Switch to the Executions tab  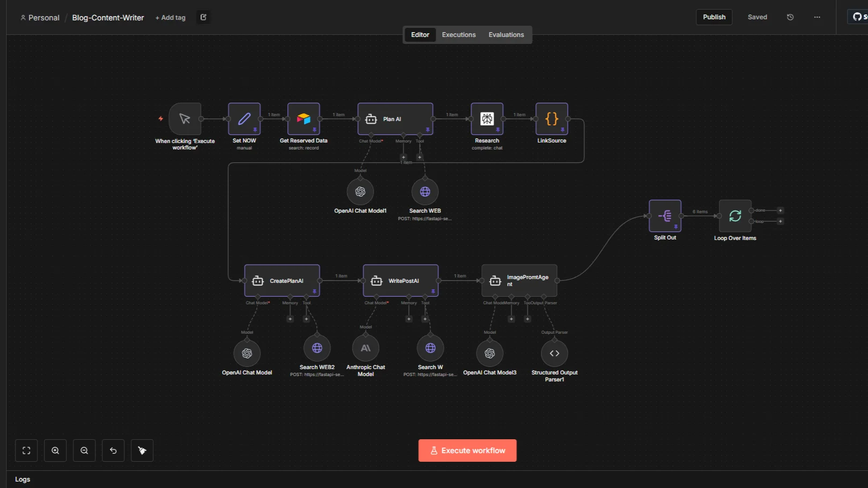(458, 35)
